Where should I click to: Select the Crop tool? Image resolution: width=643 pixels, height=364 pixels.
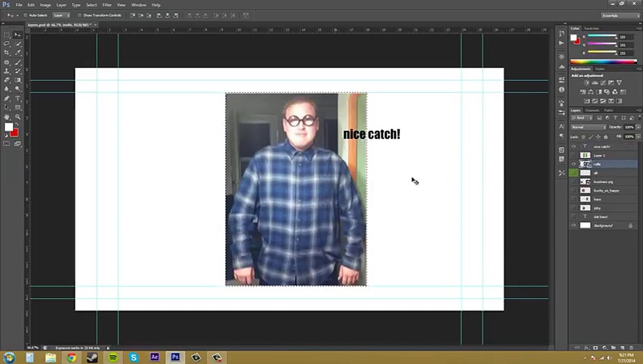point(7,53)
